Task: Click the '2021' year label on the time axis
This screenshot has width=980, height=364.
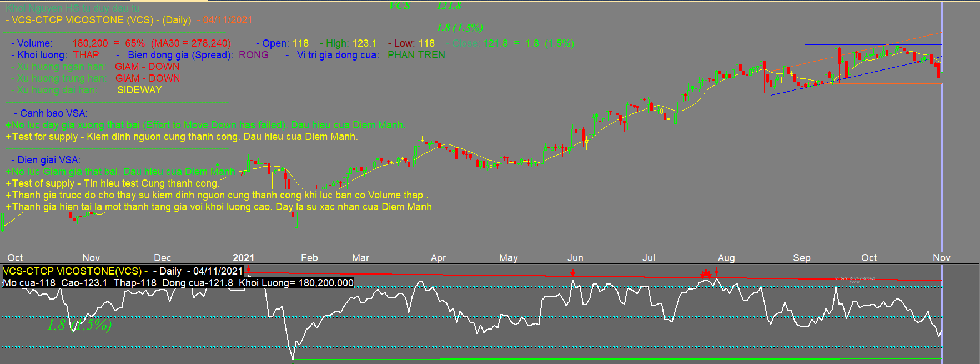Action: coord(243,258)
